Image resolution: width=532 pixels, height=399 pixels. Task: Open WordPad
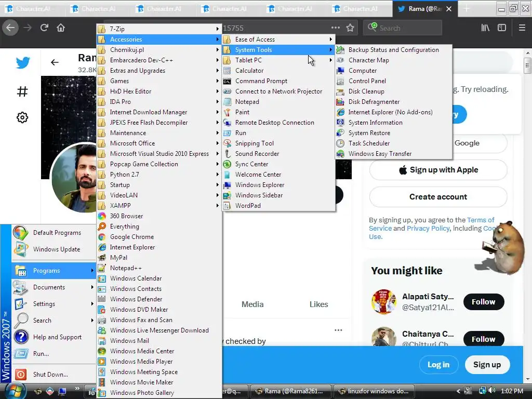278,206
